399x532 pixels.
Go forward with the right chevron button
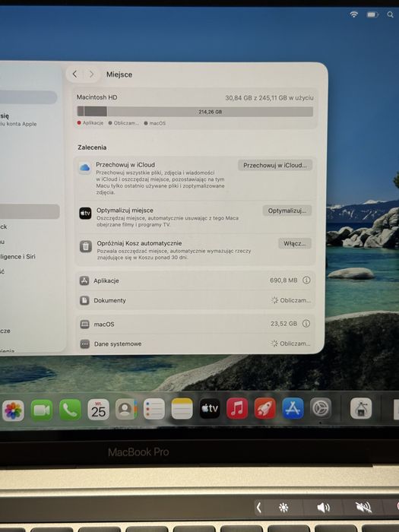pyautogui.click(x=91, y=74)
